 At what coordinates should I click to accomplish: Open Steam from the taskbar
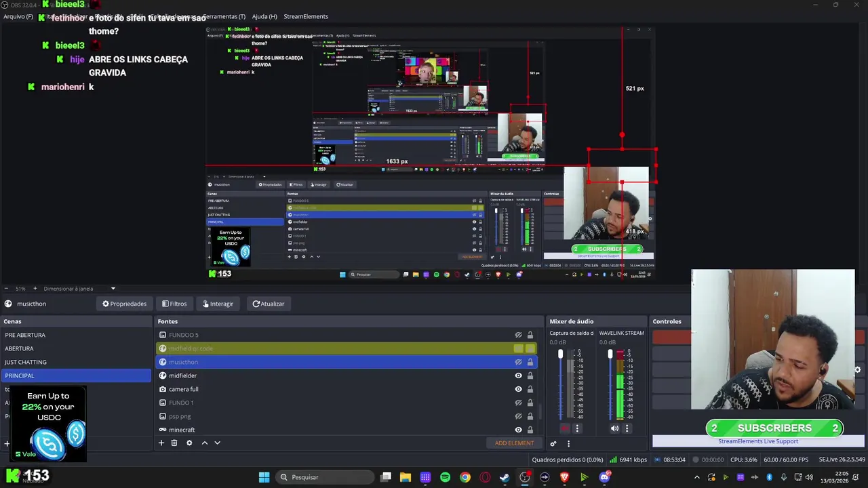click(505, 477)
